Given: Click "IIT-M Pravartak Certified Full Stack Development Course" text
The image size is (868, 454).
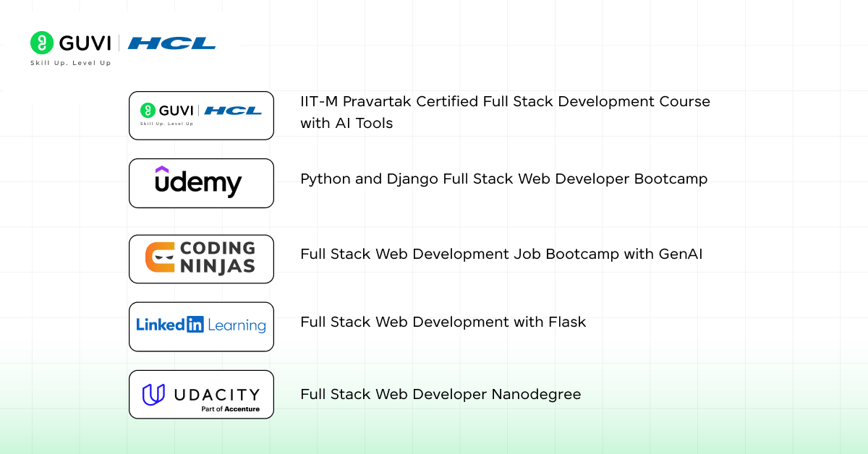Looking at the screenshot, I should pyautogui.click(x=505, y=102).
